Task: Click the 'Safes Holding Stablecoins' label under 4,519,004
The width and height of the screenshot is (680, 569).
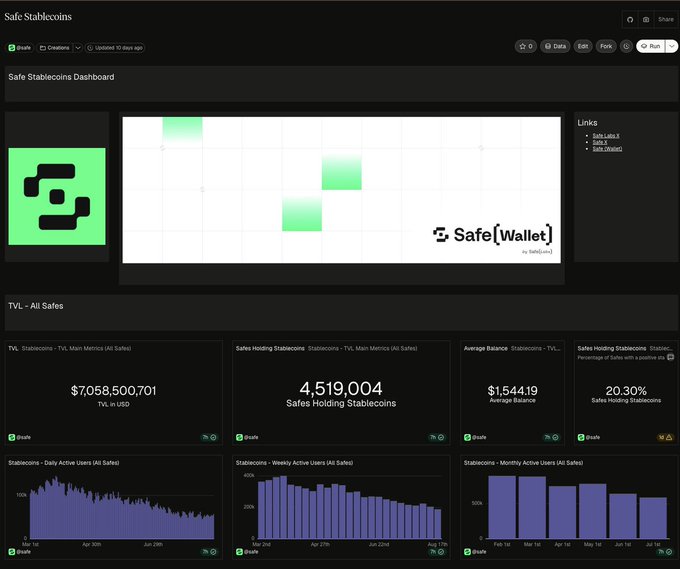Action: (x=341, y=403)
